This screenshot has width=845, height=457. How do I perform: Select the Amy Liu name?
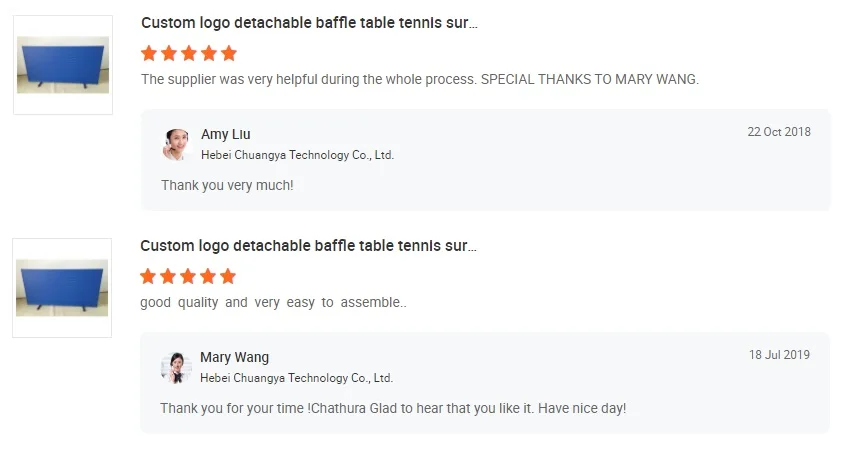point(226,134)
